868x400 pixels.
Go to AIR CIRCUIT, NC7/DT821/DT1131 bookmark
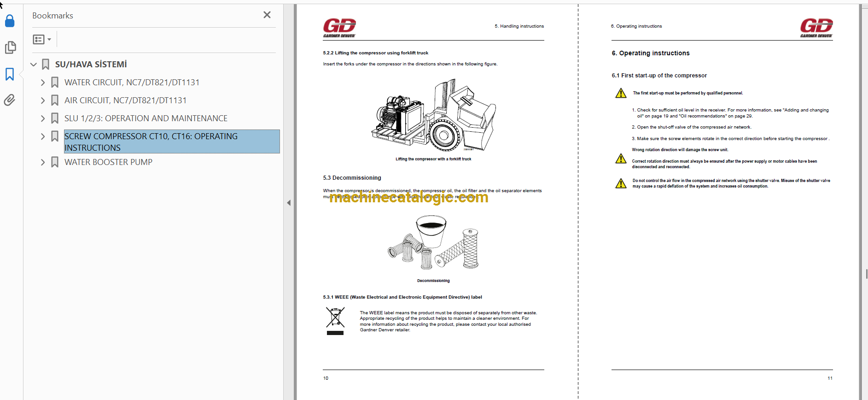(125, 100)
